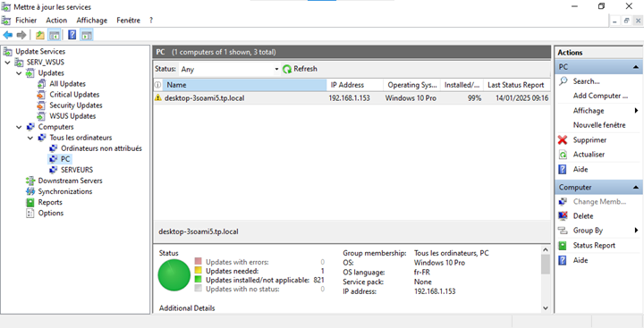The image size is (644, 328).
Task: Click the red Updates with errors swatch
Action: 199,262
